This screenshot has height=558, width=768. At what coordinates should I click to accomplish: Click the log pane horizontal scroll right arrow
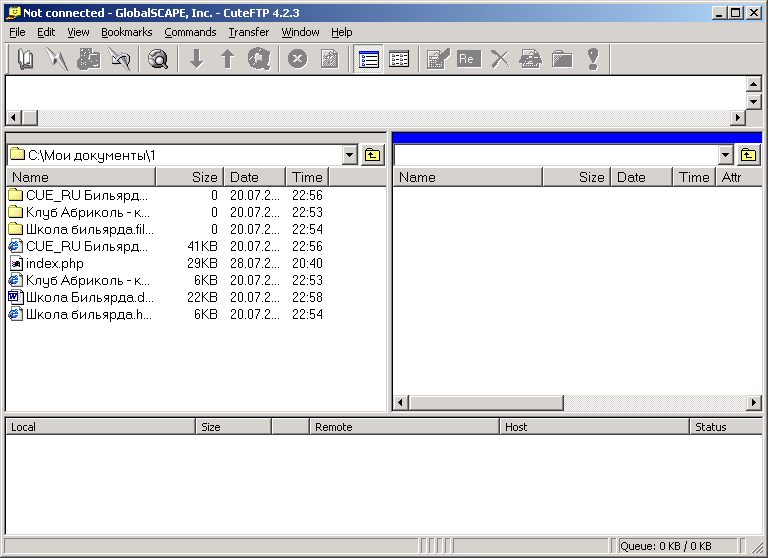click(738, 118)
